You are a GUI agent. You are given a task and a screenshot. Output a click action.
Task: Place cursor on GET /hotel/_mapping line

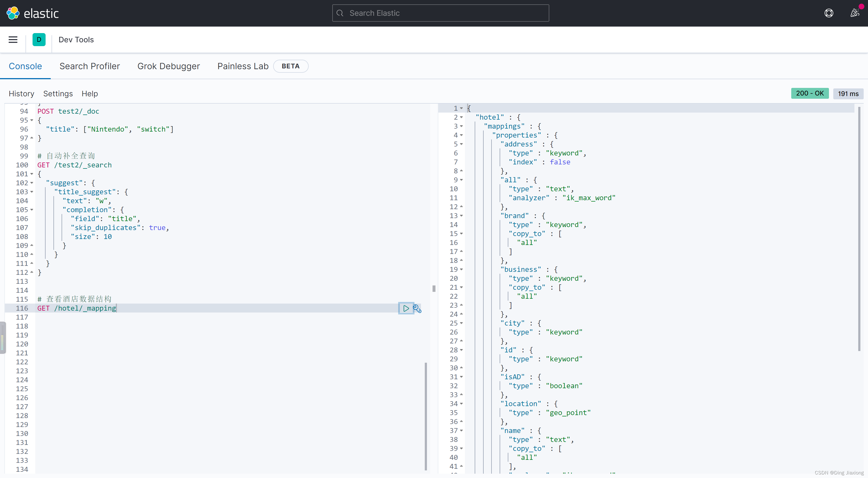pyautogui.click(x=76, y=308)
